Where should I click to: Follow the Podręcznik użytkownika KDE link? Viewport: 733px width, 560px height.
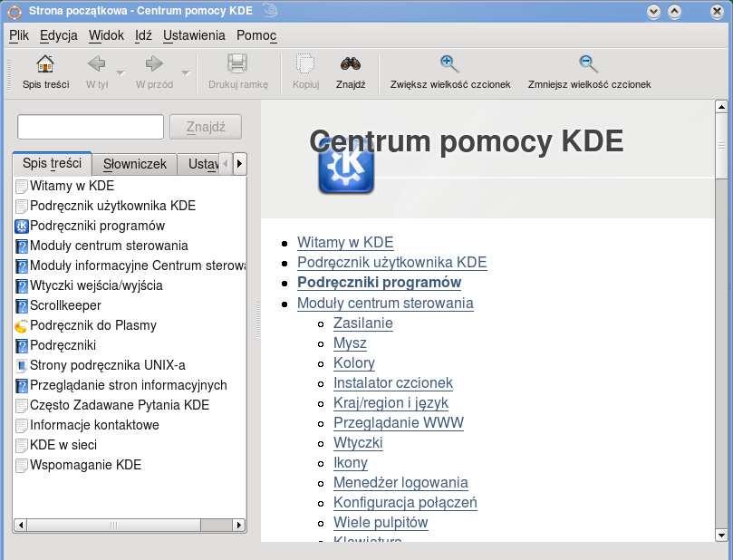[x=391, y=263]
